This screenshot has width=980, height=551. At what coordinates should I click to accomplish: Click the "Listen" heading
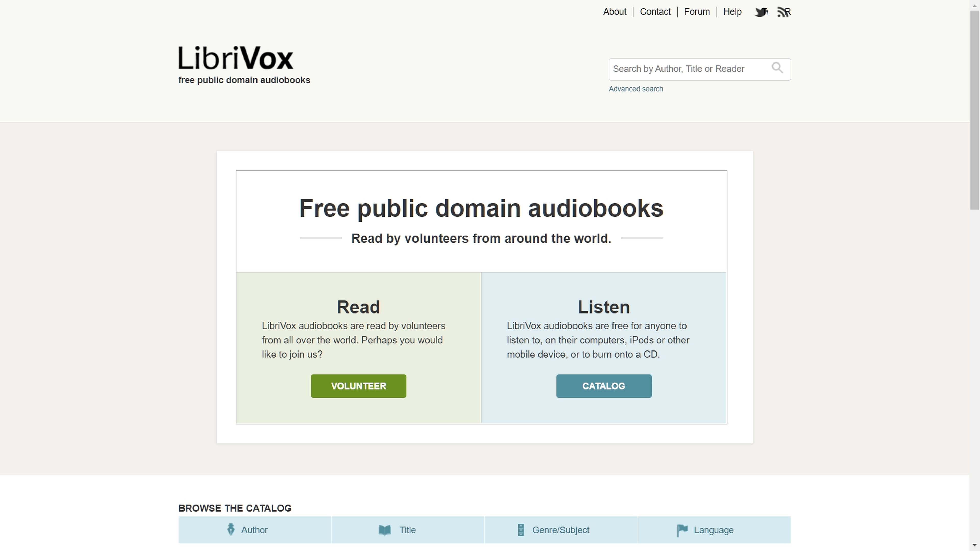604,307
